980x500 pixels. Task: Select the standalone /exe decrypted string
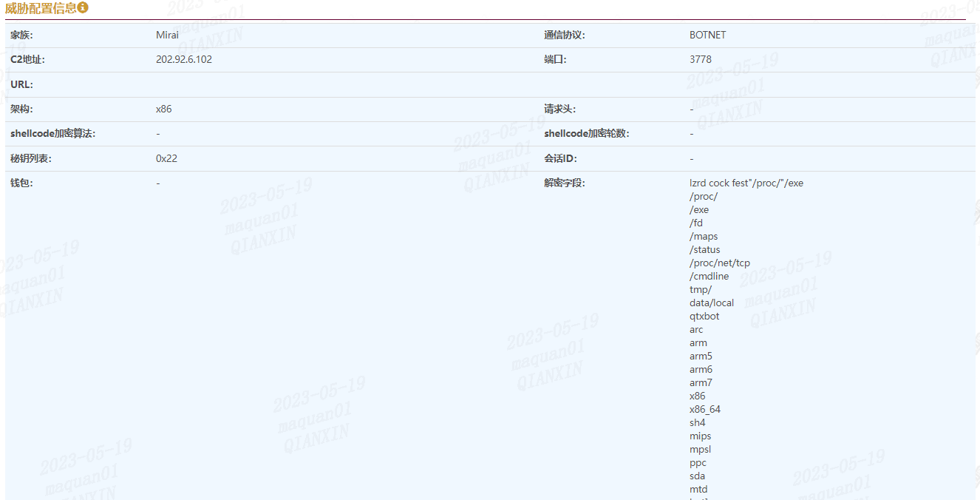pyautogui.click(x=699, y=209)
